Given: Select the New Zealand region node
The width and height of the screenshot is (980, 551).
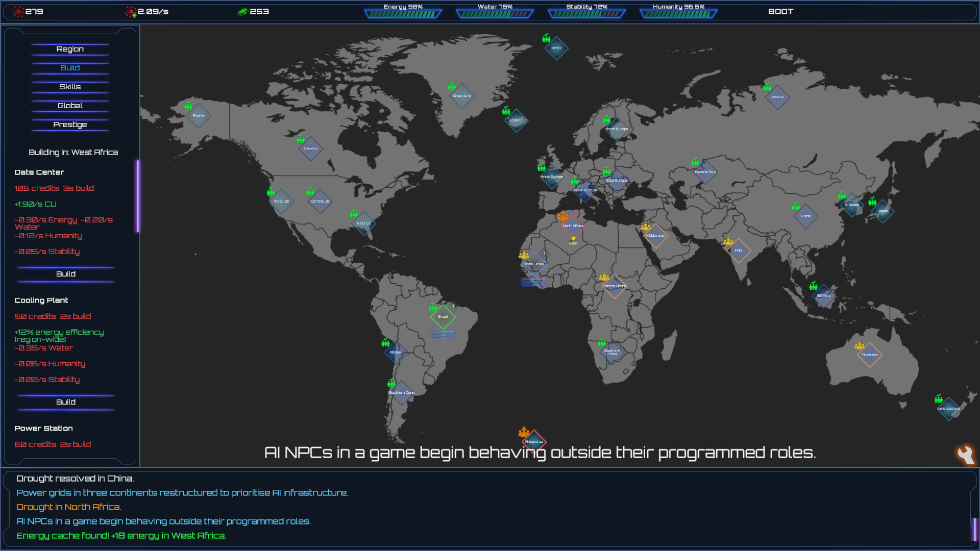Looking at the screenshot, I should [x=949, y=409].
